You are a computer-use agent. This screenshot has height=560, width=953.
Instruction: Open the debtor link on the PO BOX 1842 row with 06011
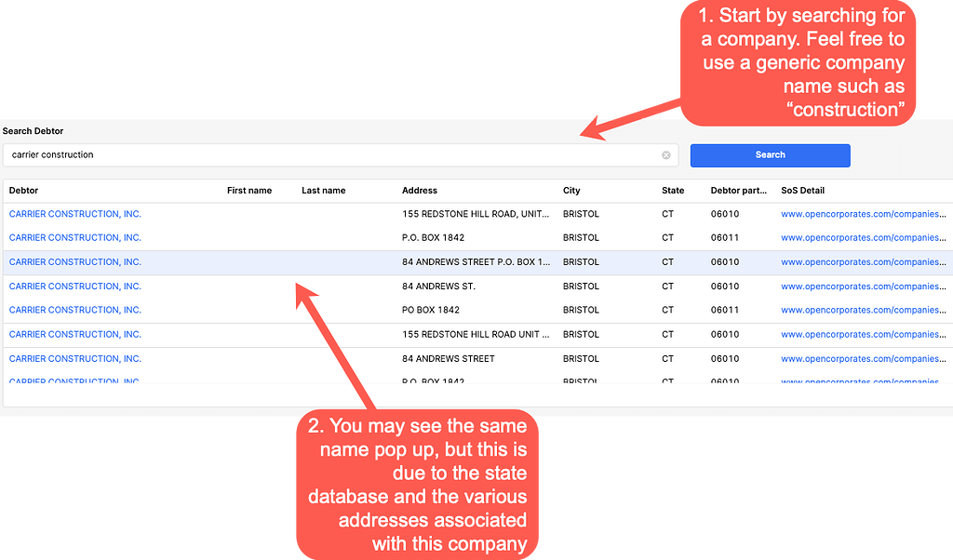click(74, 310)
